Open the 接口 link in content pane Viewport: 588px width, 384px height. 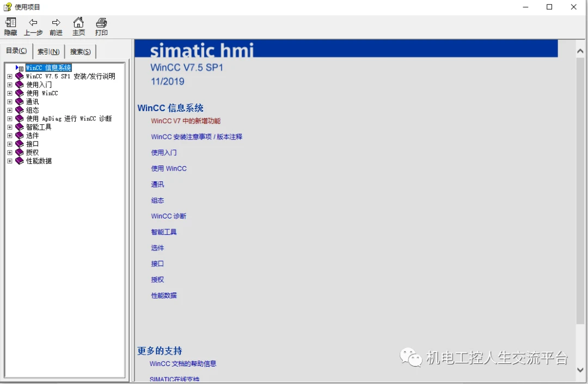[157, 264]
